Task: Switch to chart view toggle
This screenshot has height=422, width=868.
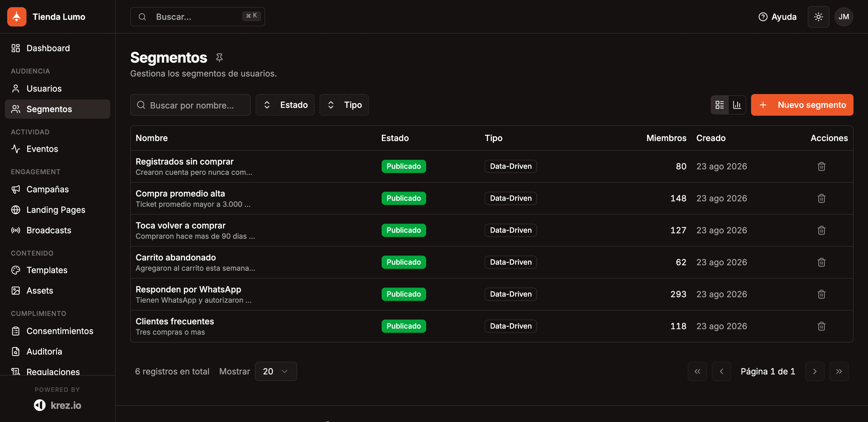Action: (737, 105)
